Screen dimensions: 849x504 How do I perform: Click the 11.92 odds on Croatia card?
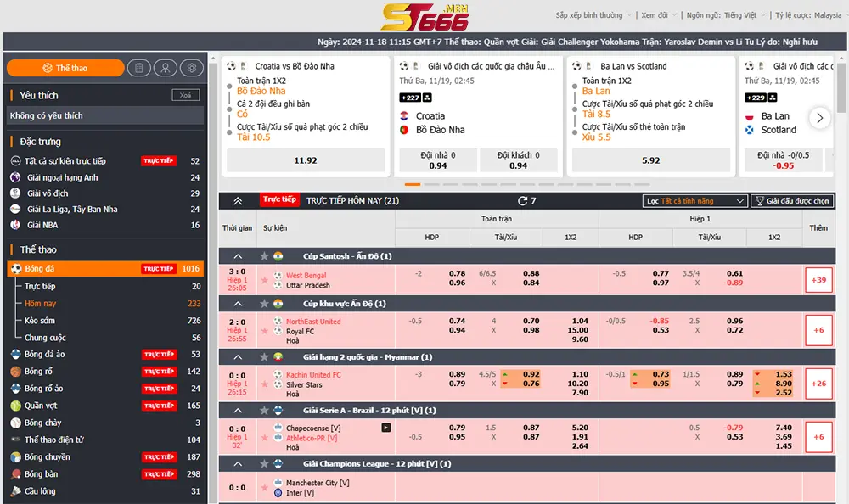[x=306, y=160]
